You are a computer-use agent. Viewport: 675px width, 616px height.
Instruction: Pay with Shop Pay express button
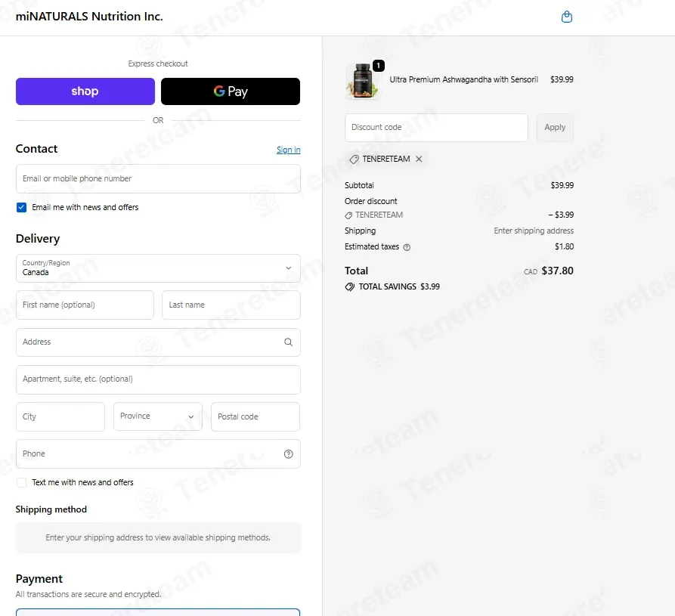pyautogui.click(x=85, y=91)
